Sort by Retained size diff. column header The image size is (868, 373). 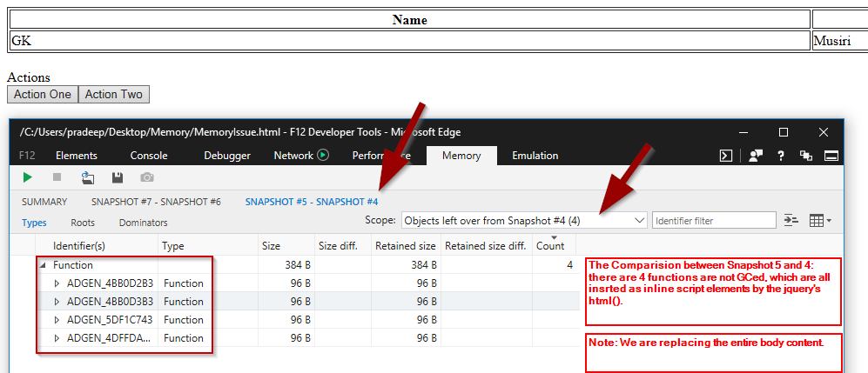pos(487,246)
